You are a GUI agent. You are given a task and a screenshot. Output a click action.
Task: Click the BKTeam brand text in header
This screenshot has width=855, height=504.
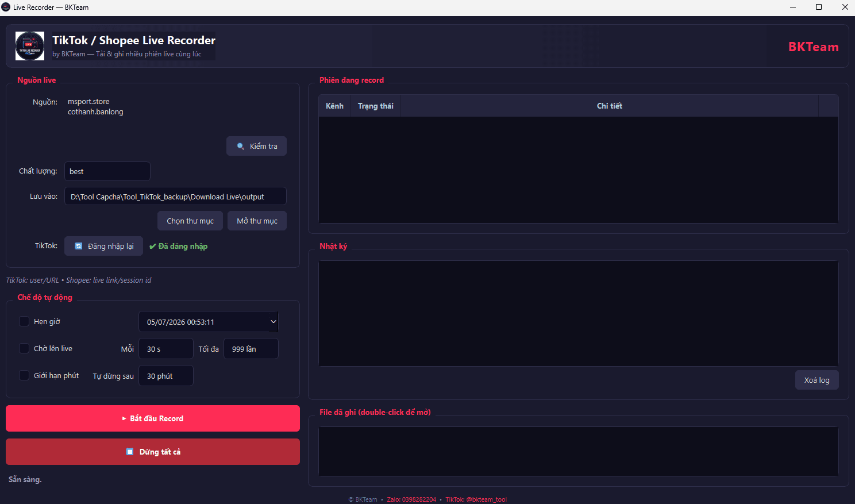coord(813,47)
